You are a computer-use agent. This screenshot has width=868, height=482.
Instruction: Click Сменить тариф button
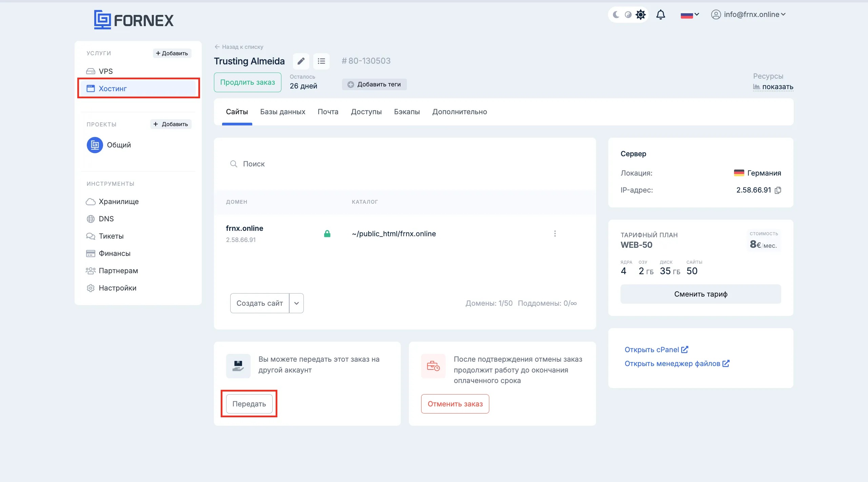[x=701, y=294]
